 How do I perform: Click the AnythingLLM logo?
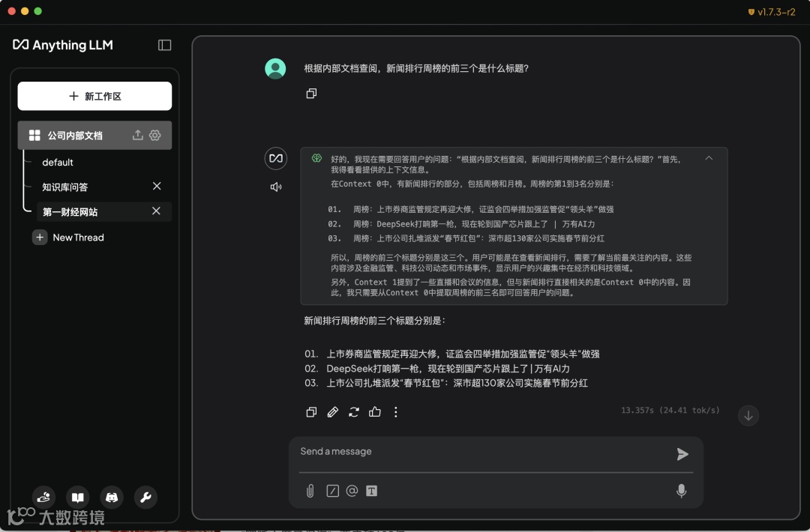(62, 46)
